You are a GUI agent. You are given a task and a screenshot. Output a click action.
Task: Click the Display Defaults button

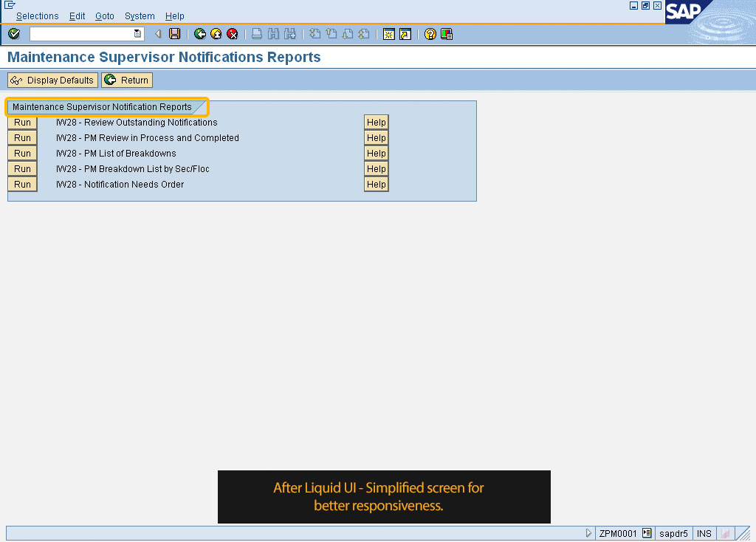(x=52, y=80)
